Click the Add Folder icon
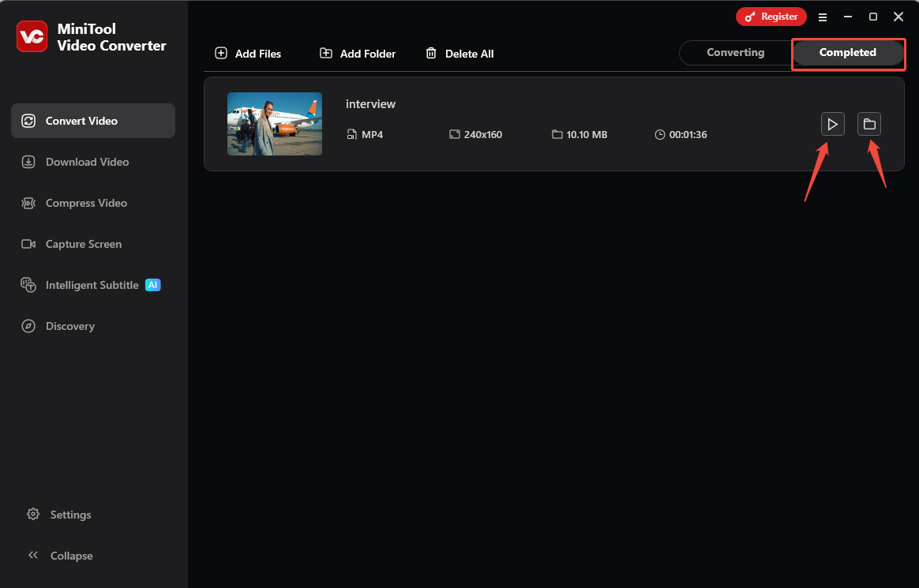The height and width of the screenshot is (588, 919). [x=325, y=53]
